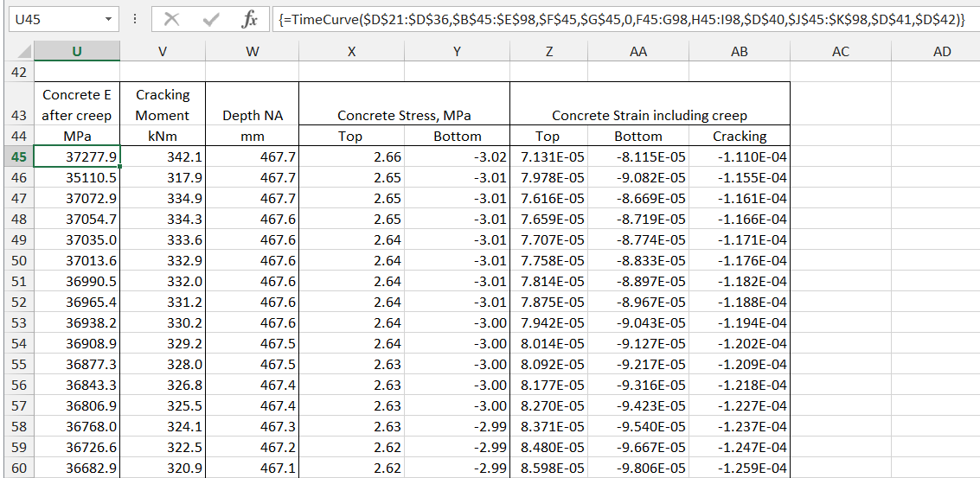Click cell containing 35110.5 in column U
This screenshot has height=478, width=980.
[x=77, y=178]
